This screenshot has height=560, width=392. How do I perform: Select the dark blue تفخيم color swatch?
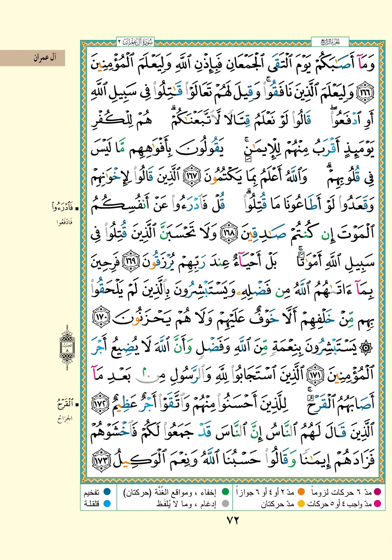click(x=107, y=492)
